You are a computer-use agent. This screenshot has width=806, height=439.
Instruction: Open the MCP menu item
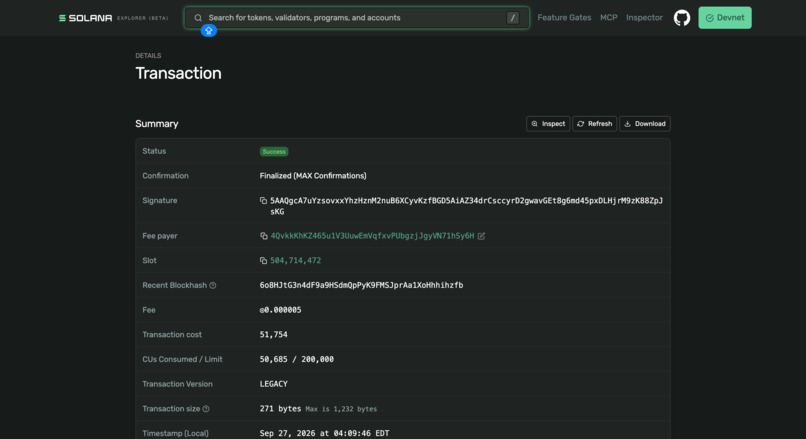tap(609, 17)
